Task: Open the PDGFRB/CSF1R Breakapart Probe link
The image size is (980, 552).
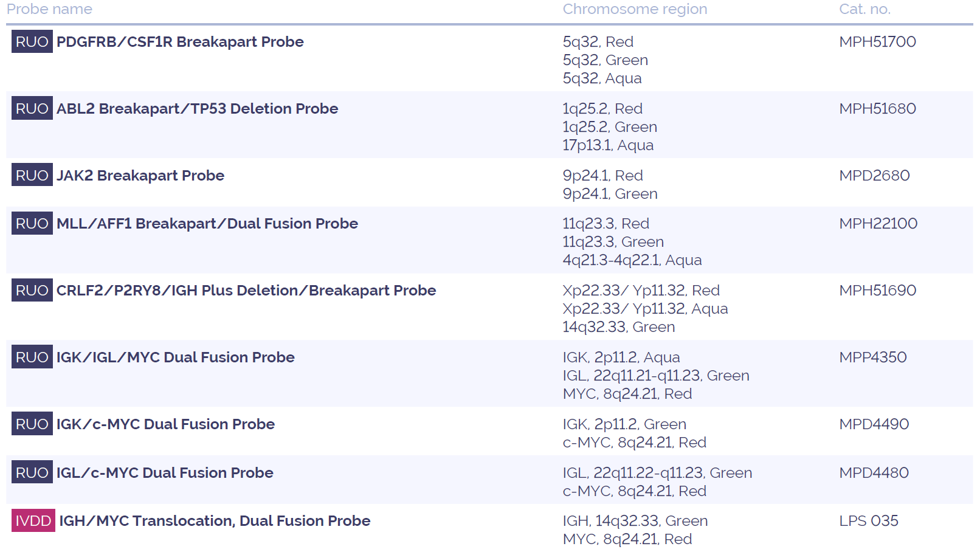Action: pyautogui.click(x=180, y=42)
